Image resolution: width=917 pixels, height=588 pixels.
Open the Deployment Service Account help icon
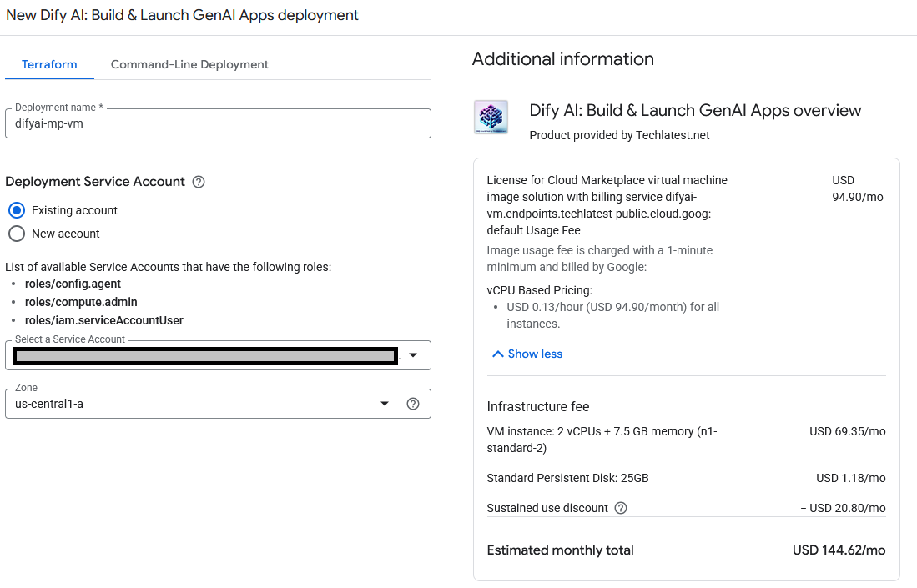(x=199, y=182)
